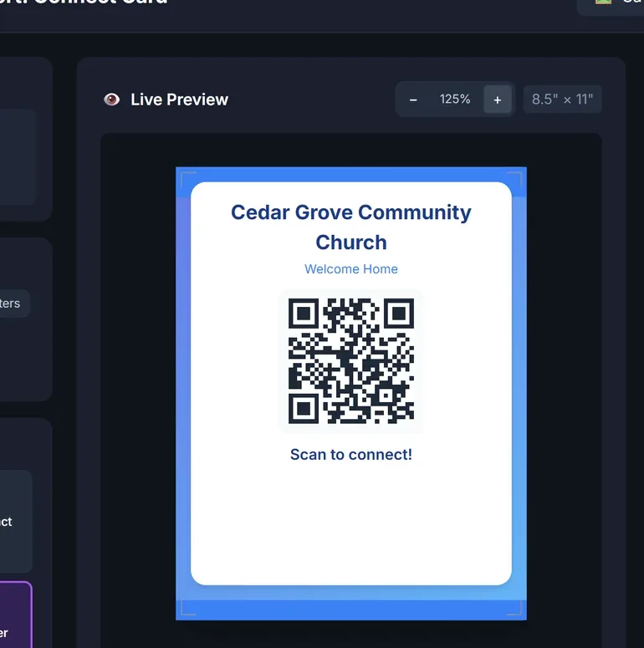
Task: Click the 125% zoom level value
Action: click(455, 99)
